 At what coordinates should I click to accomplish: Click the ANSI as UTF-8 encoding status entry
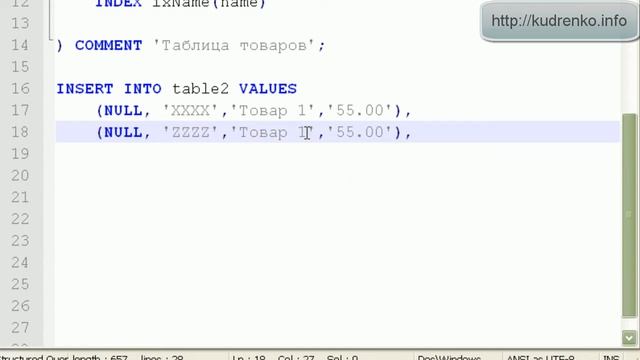(x=540, y=357)
